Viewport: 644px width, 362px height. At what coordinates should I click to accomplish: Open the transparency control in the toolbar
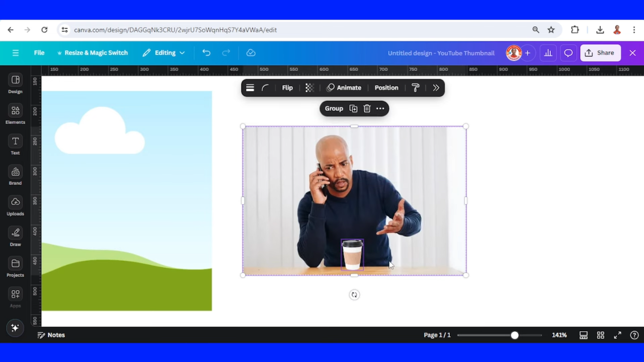[309, 88]
